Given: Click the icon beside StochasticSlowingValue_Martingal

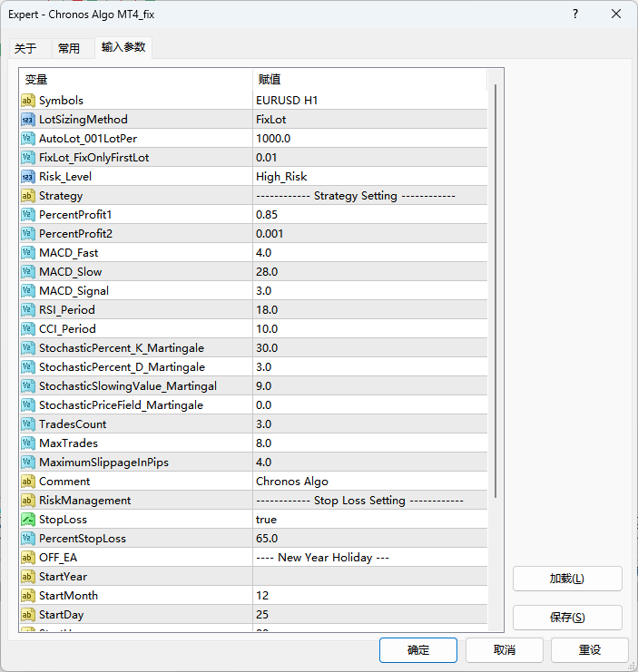Looking at the screenshot, I should 28,386.
